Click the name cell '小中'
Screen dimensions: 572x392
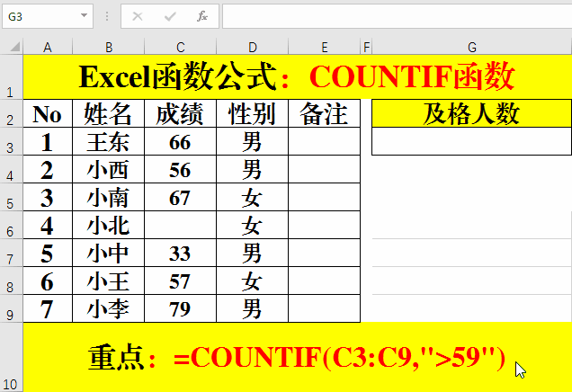(108, 253)
